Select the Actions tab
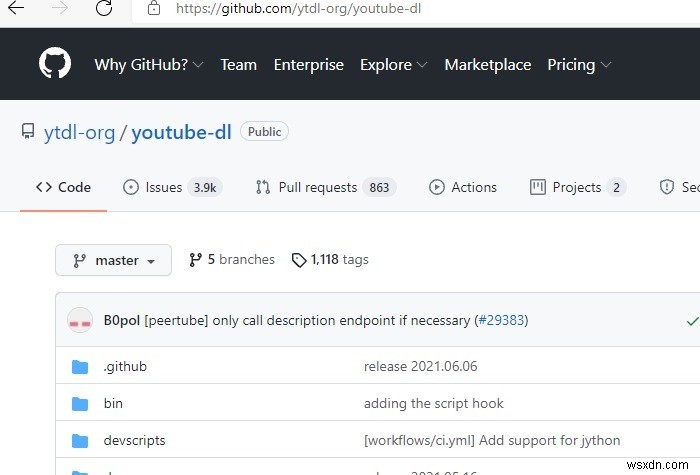The width and height of the screenshot is (700, 475). click(463, 187)
